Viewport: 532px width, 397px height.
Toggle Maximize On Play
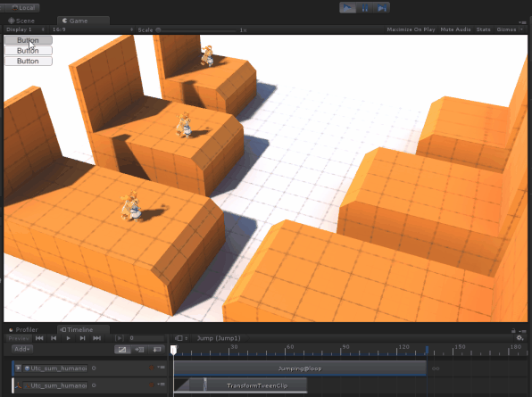[411, 29]
